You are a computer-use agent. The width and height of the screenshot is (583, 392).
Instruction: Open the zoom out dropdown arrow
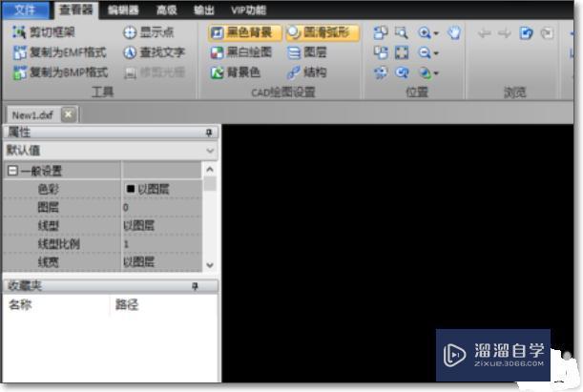point(436,53)
